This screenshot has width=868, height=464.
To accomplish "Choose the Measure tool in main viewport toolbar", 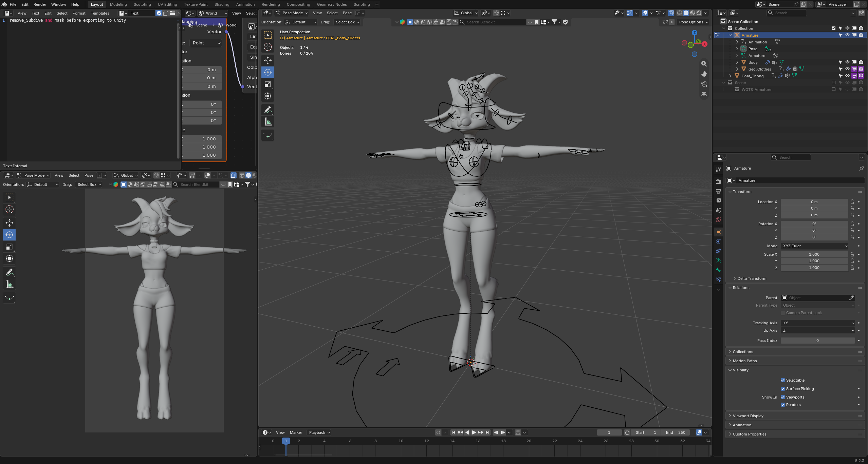I will pyautogui.click(x=268, y=122).
